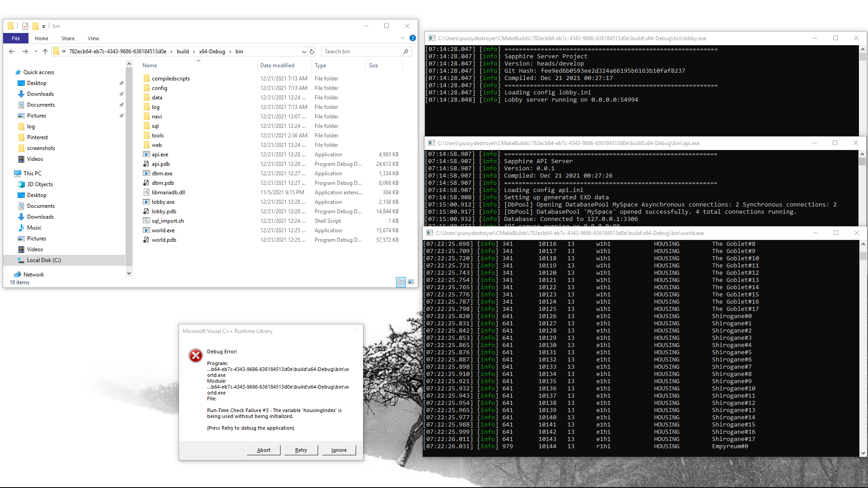Open the File menu in Explorer
Viewport: 868px width, 488px height.
click(15, 38)
